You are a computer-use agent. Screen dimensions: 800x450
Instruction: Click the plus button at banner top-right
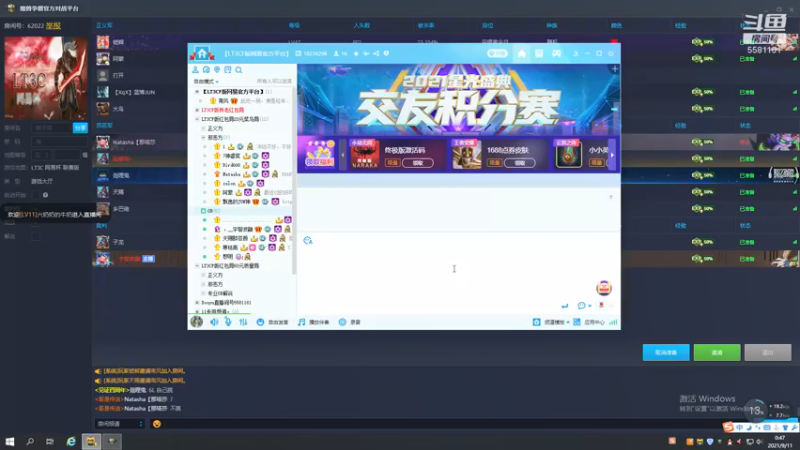(x=615, y=69)
